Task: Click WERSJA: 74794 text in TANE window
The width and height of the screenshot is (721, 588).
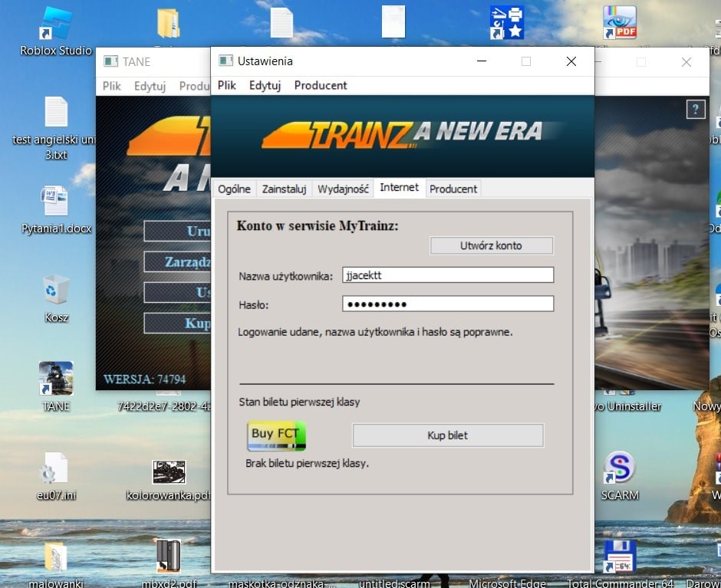Action: [144, 379]
